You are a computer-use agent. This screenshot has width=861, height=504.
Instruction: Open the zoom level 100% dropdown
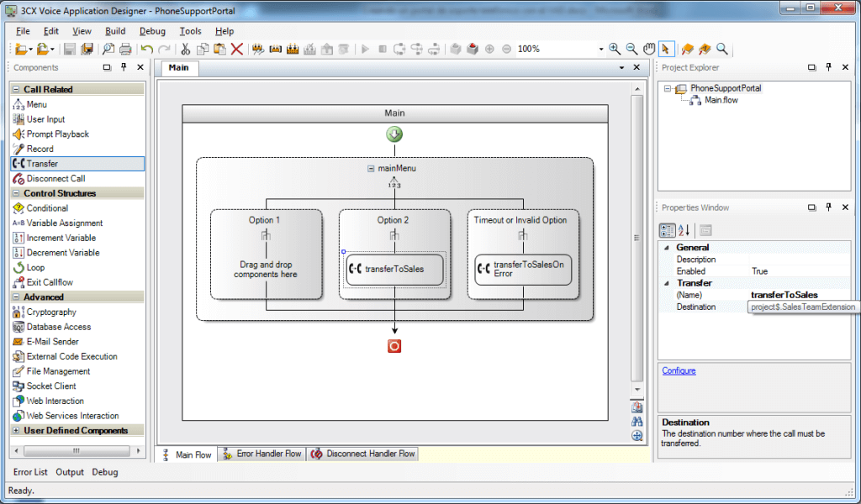tap(600, 50)
